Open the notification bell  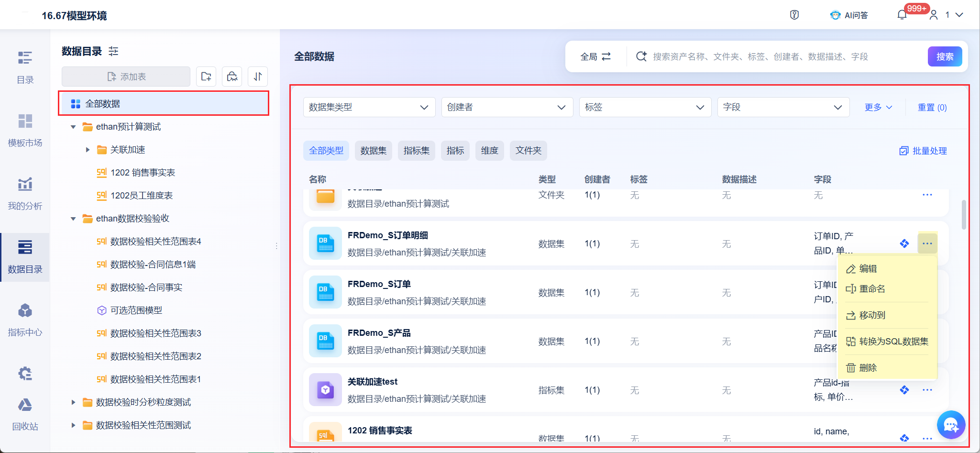902,15
